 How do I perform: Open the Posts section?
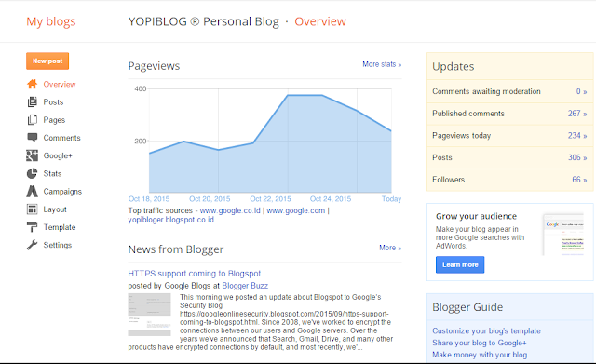pos(53,101)
